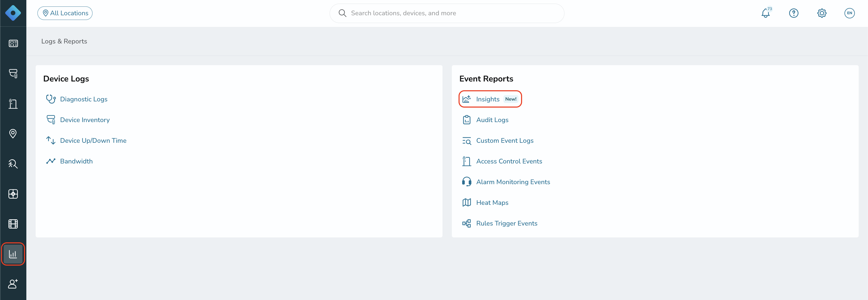Select the locations pin sidebar icon
868x300 pixels.
(x=13, y=134)
